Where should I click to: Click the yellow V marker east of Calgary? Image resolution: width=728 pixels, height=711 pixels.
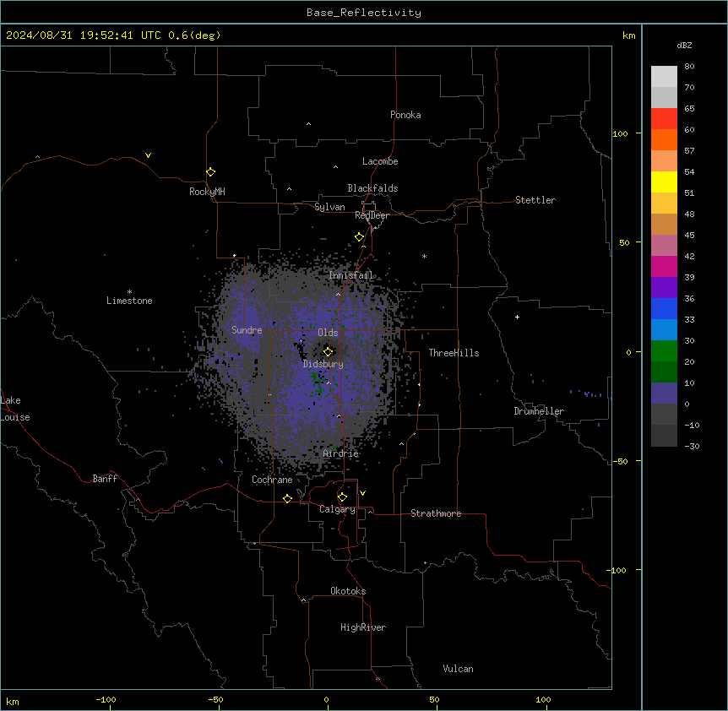(362, 493)
